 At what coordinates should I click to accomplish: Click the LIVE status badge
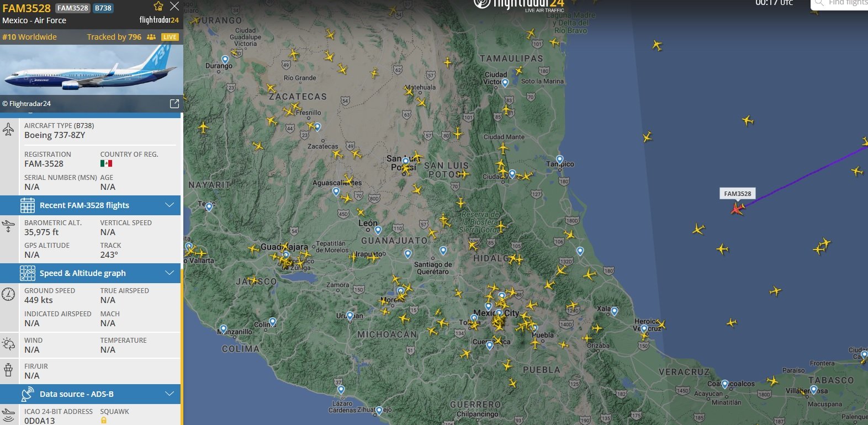pyautogui.click(x=170, y=37)
